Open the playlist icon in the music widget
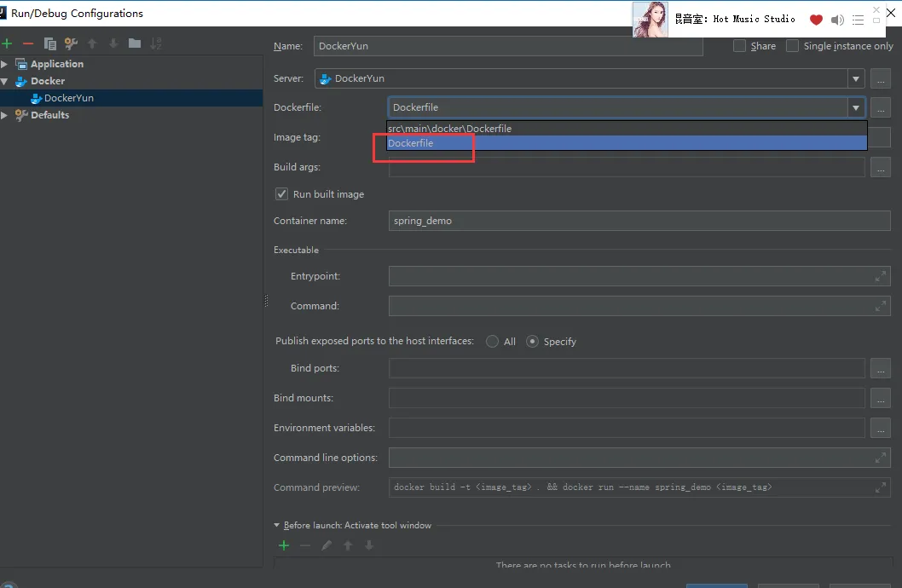 tap(858, 20)
